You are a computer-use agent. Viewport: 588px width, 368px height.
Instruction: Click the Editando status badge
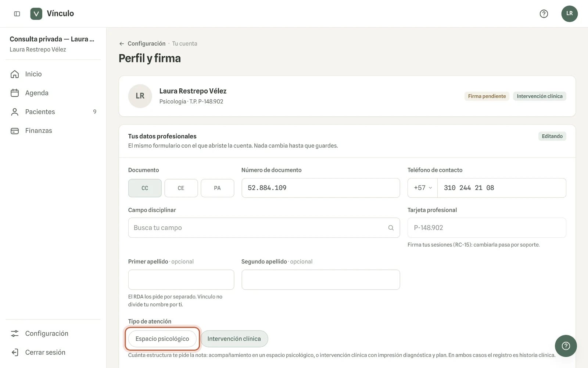552,136
